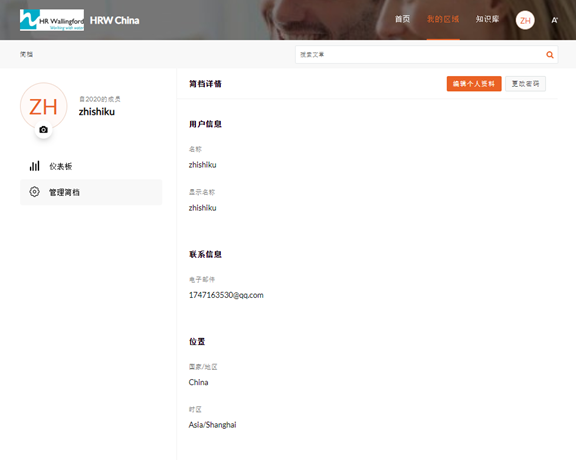Click the orange search magnifier icon

[550, 55]
